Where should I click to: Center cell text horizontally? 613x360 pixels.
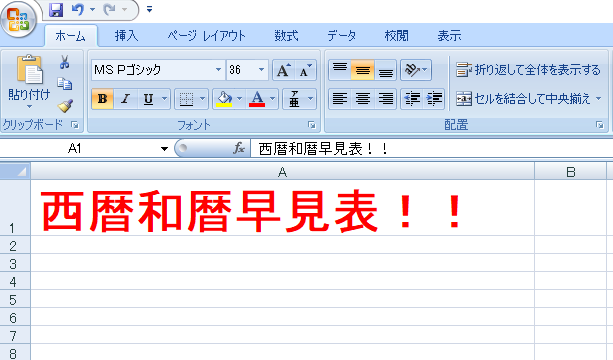pos(362,99)
